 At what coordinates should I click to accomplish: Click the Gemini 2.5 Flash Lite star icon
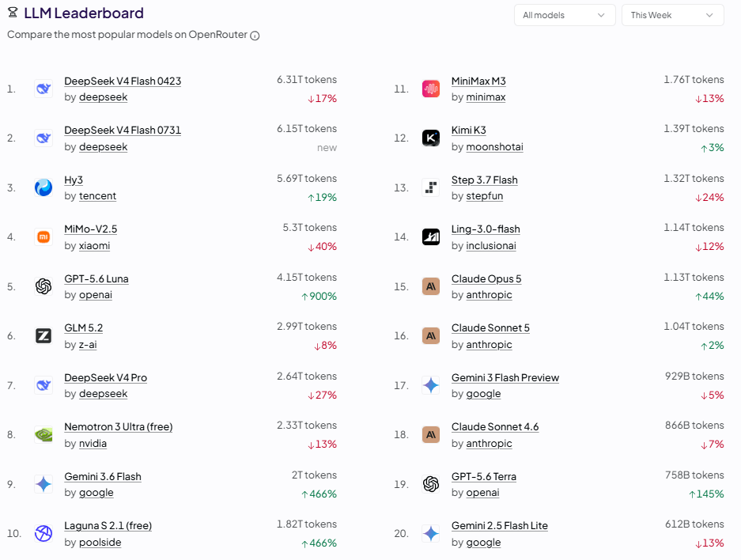[x=430, y=533]
